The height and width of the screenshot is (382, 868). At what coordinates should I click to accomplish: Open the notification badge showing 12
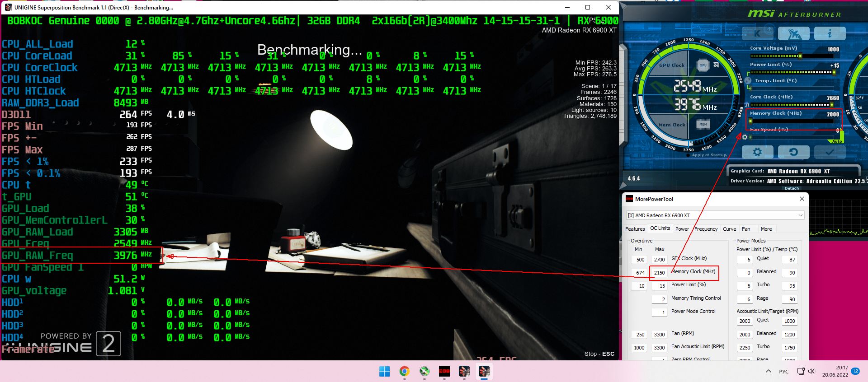pos(855,371)
